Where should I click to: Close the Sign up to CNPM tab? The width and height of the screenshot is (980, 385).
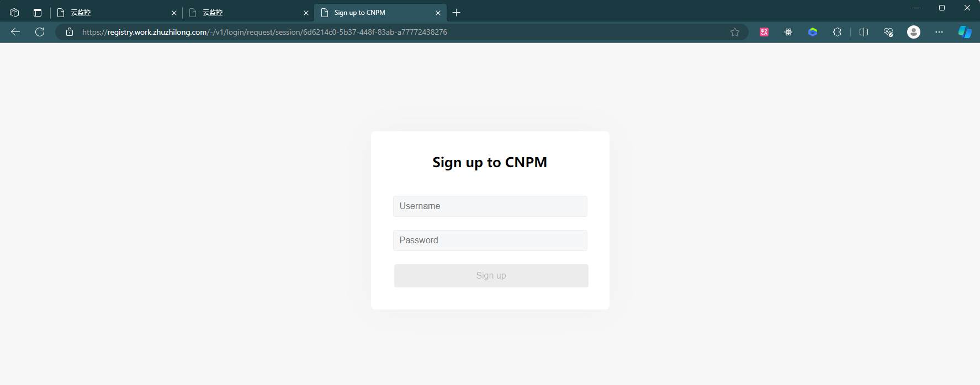point(438,13)
